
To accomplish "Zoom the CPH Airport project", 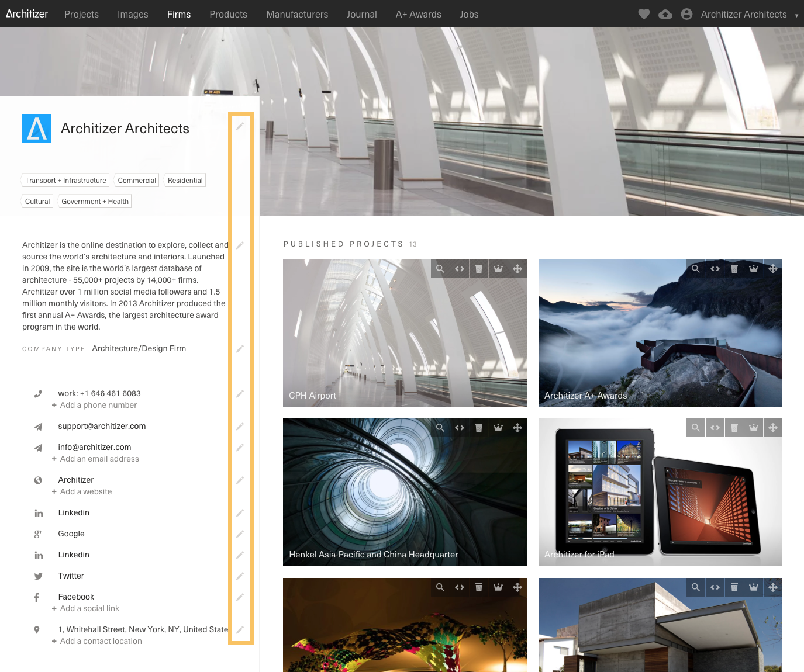I will pyautogui.click(x=440, y=269).
